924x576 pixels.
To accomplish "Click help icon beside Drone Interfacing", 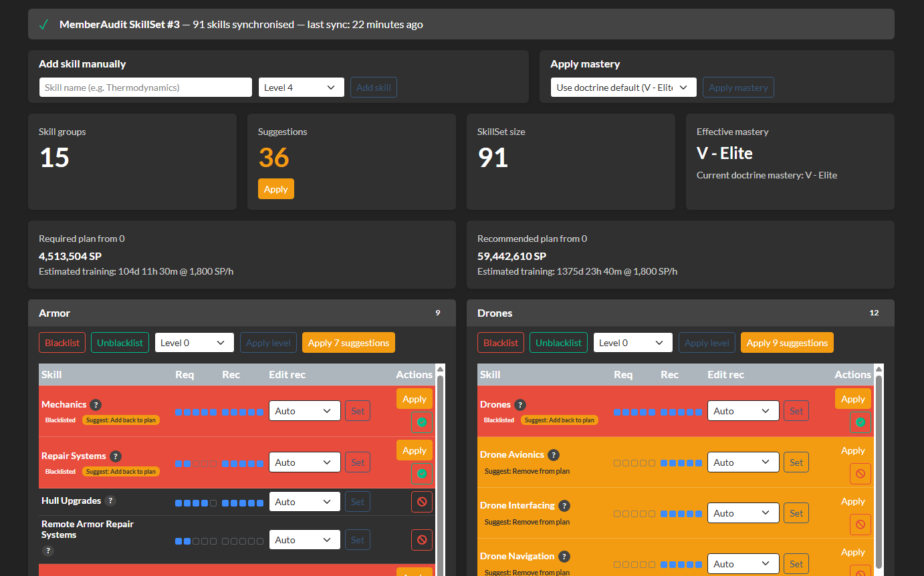I will point(564,505).
